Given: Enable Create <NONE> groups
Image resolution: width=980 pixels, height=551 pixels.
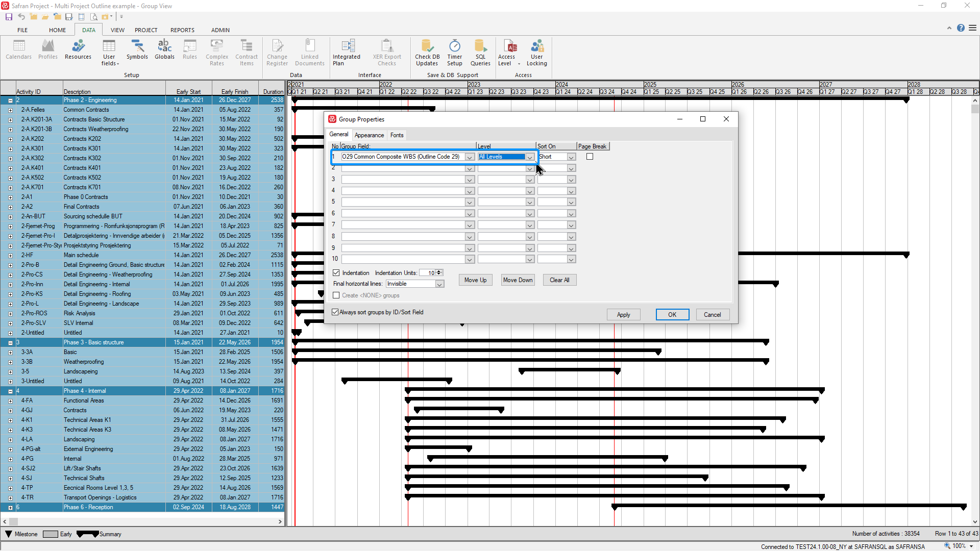Looking at the screenshot, I should click(336, 295).
